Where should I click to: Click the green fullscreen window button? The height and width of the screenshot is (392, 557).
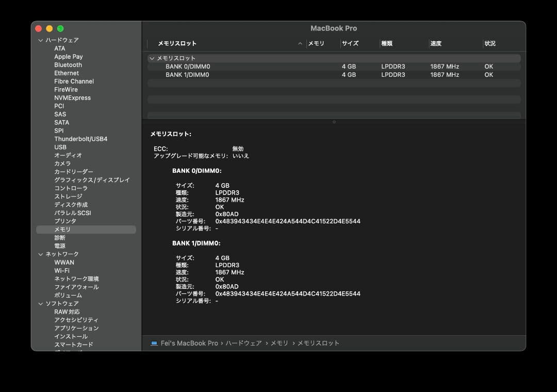click(60, 28)
